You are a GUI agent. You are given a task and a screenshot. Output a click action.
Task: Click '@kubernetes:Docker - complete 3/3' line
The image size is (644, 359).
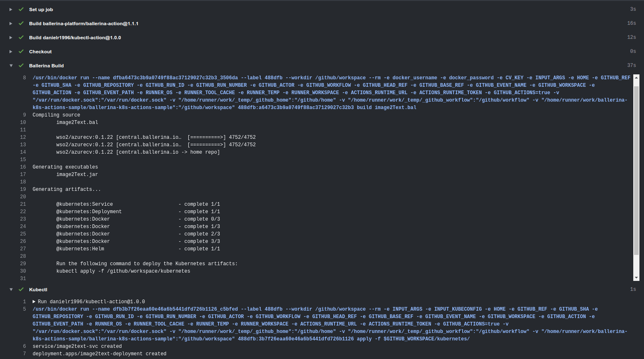[x=138, y=241]
